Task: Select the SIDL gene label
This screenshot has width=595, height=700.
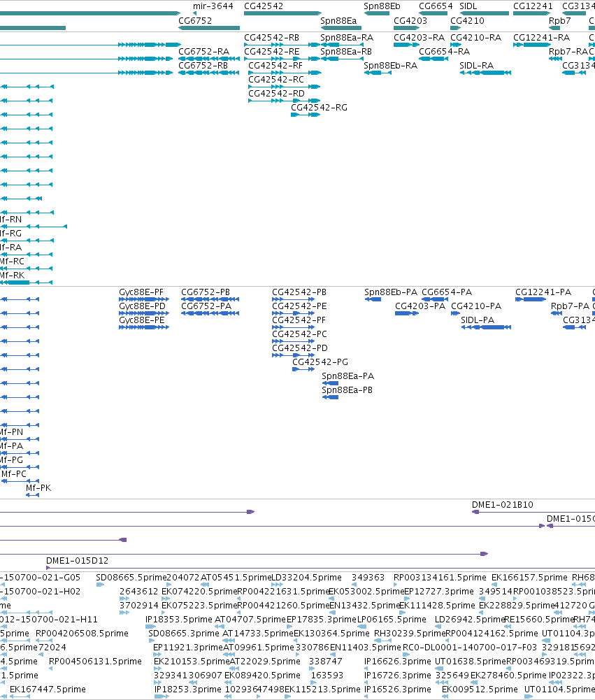Action: [x=468, y=6]
